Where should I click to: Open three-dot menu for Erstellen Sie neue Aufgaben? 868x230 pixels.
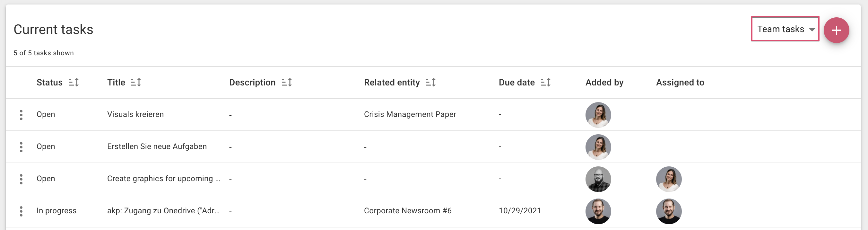click(x=21, y=147)
